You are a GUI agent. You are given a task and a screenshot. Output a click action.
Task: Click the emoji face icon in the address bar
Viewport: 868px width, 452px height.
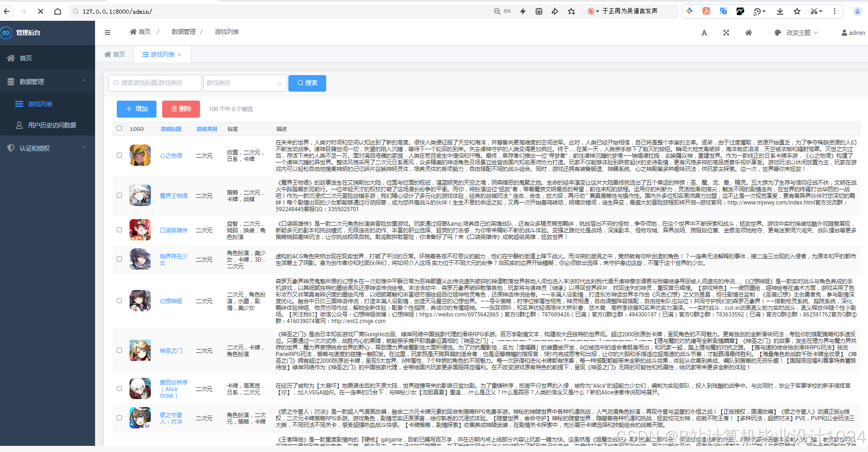[539, 11]
